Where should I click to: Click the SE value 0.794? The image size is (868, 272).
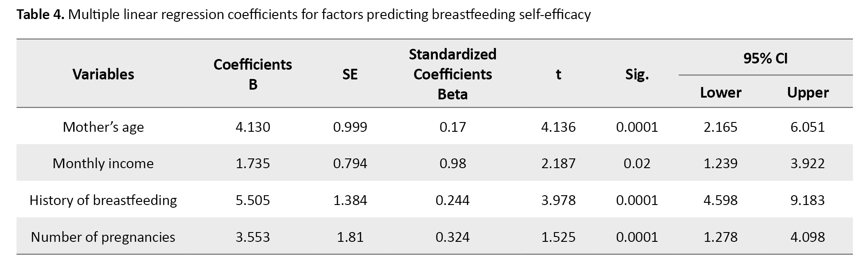tap(350, 163)
